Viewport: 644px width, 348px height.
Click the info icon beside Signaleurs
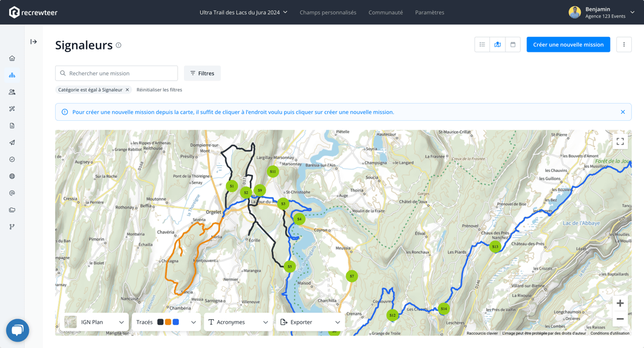(118, 45)
